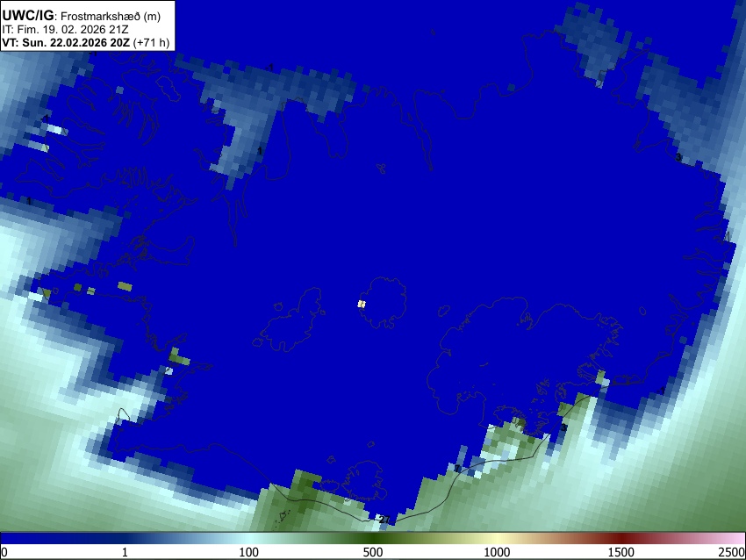The height and width of the screenshot is (560, 746).
Task: Click the 100 label on the color scale
Action: click(248, 552)
